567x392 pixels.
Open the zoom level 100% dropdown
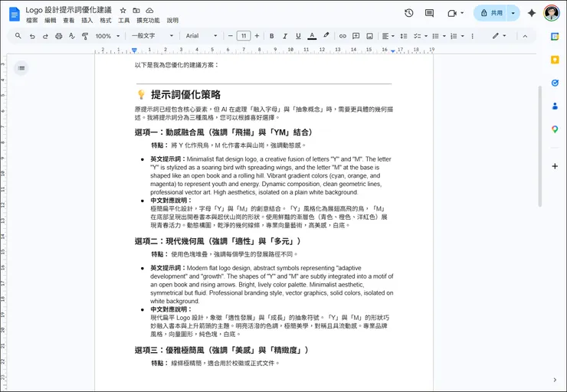(107, 36)
